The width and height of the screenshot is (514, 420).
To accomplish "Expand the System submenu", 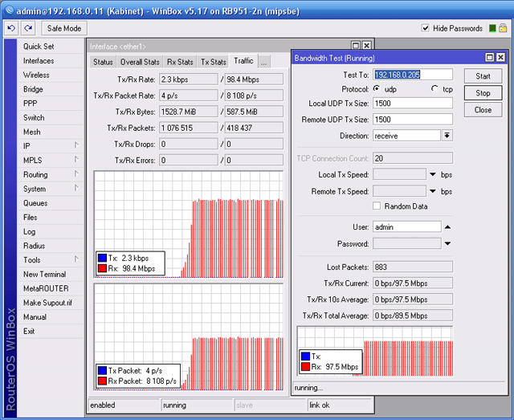I will pos(76,188).
